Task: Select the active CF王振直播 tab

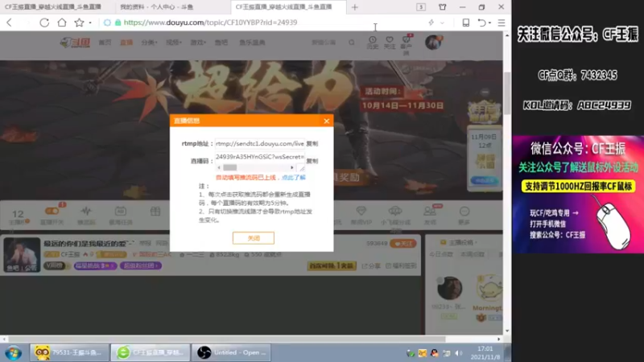Action: coord(288,7)
